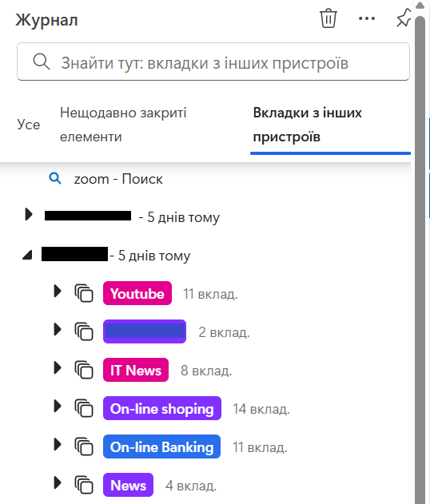Click the 4 вклад. count text
This screenshot has width=430, height=504.
(191, 486)
